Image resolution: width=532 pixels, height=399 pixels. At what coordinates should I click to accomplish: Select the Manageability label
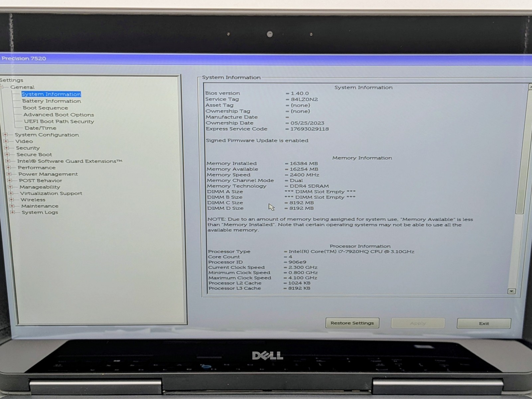[40, 187]
